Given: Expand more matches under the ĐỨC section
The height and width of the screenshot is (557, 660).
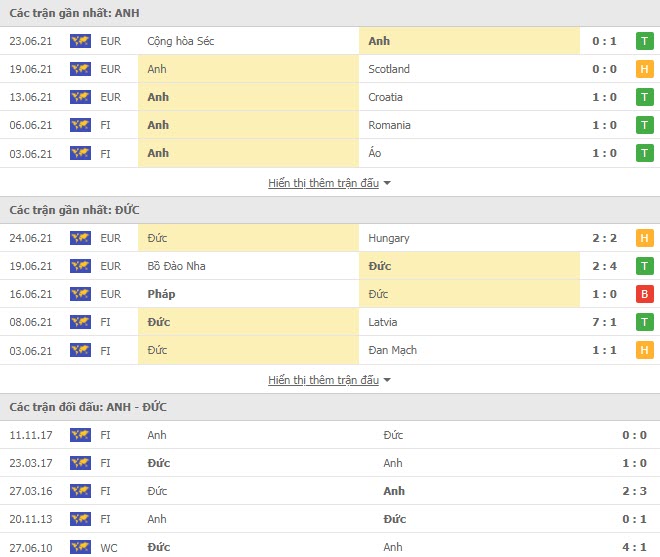Looking at the screenshot, I should tap(323, 380).
